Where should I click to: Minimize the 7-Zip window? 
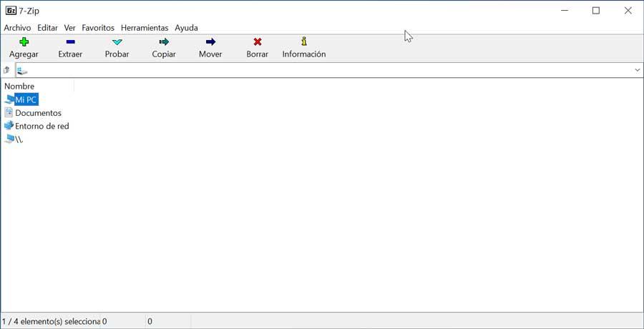[565, 11]
